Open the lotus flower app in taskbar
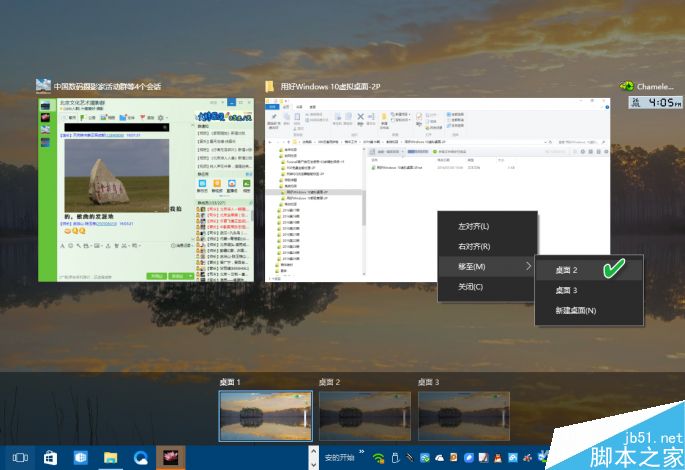Screen dimensions: 685x470 tap(171, 458)
